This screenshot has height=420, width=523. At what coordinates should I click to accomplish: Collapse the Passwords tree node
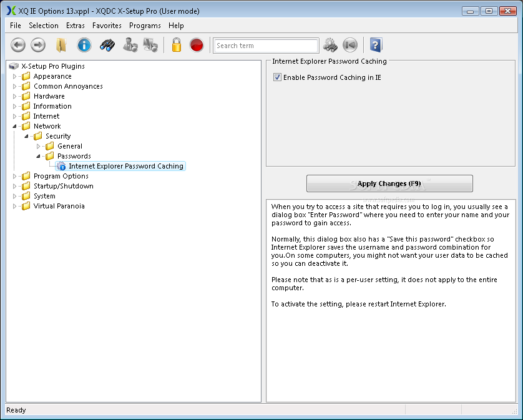click(x=38, y=157)
